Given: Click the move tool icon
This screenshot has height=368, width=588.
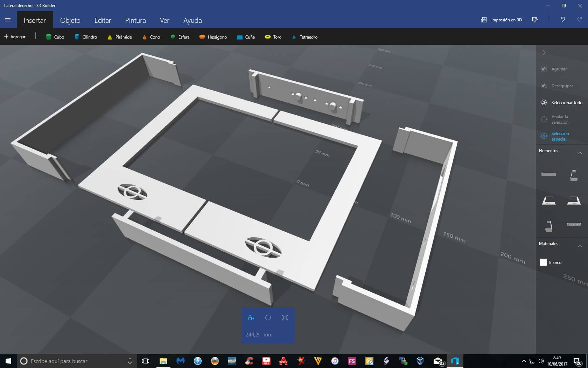Looking at the screenshot, I should click(251, 318).
